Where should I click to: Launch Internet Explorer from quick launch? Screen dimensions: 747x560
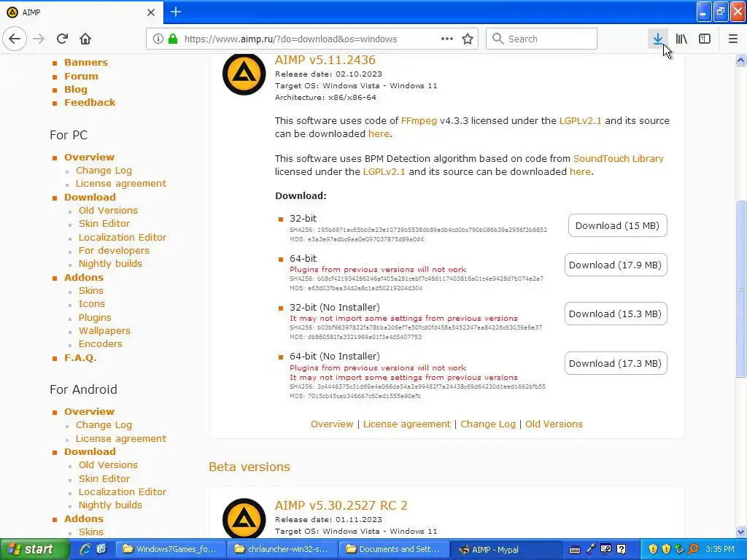[86, 549]
